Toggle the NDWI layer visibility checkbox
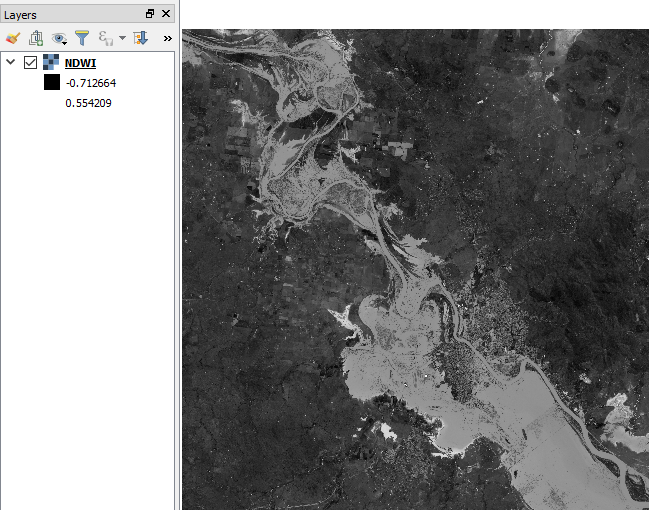 coord(30,63)
